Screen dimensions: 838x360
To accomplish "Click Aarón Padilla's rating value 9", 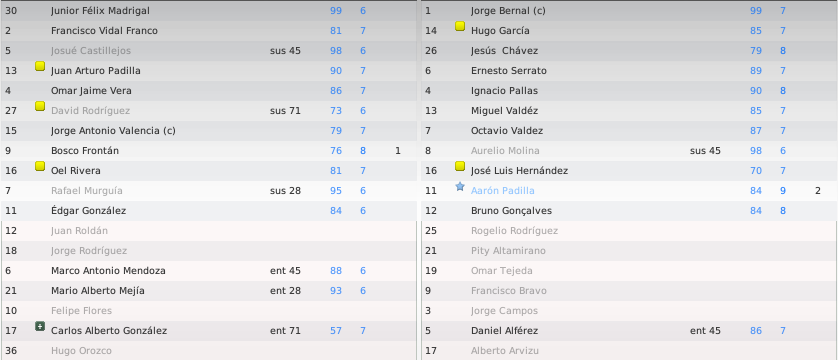I will (783, 191).
